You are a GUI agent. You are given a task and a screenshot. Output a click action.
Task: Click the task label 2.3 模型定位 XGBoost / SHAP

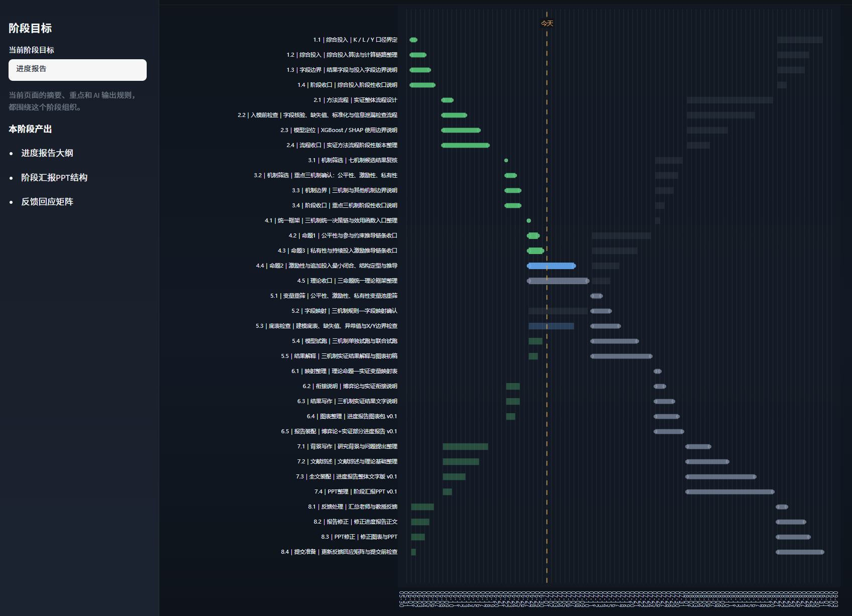pos(339,130)
